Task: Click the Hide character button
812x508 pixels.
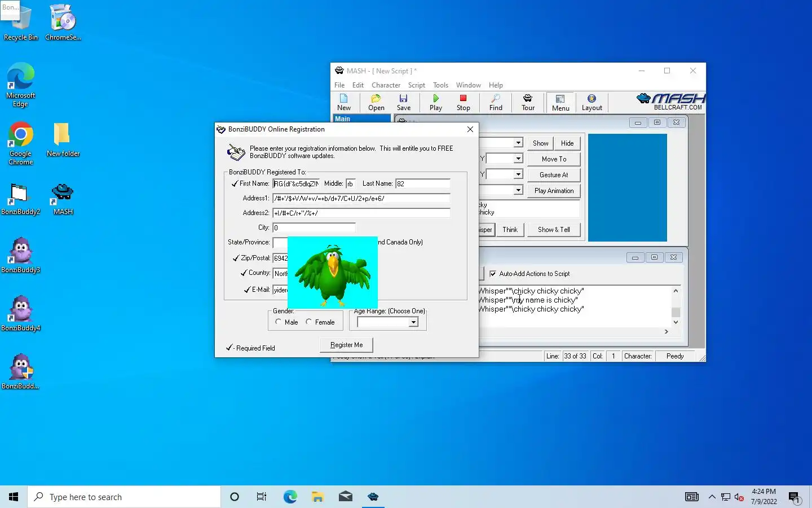Action: coord(567,143)
